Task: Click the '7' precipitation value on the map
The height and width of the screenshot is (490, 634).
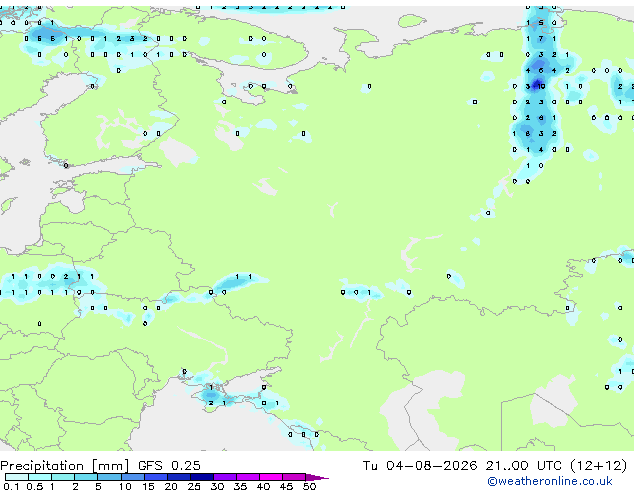Action: click(x=541, y=39)
